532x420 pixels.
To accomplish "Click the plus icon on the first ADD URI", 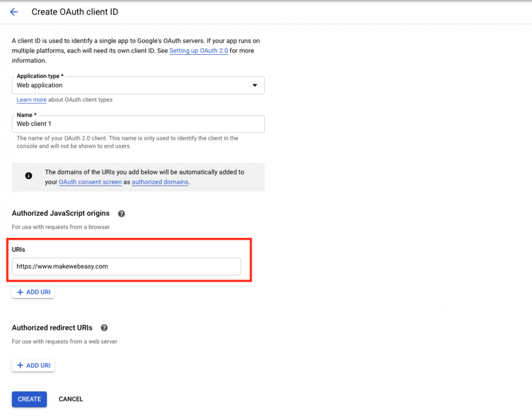I will point(21,292).
